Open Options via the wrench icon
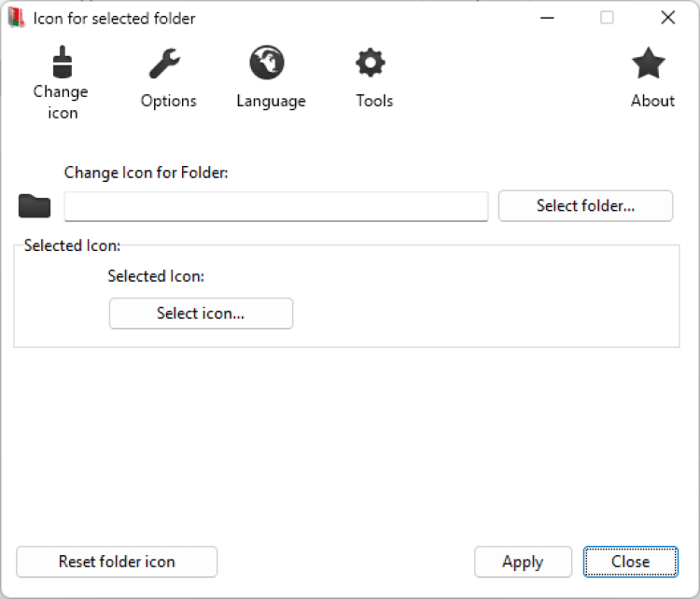The image size is (700, 599). 168,63
